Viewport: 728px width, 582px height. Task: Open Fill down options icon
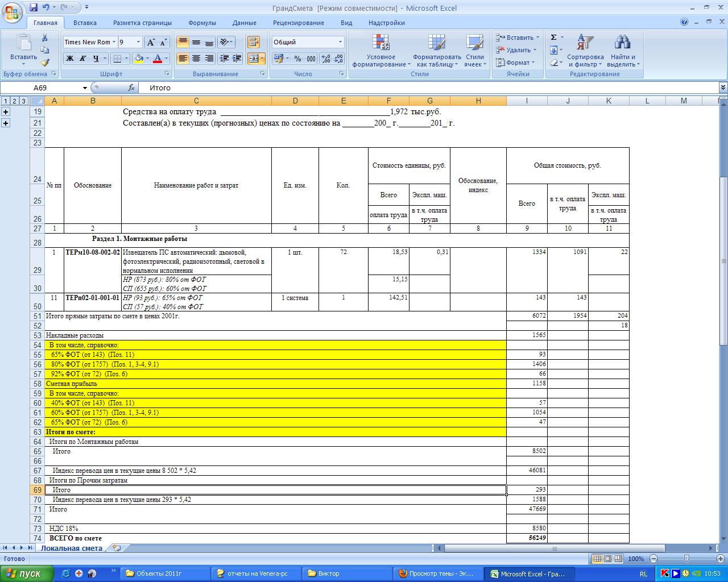click(553, 50)
